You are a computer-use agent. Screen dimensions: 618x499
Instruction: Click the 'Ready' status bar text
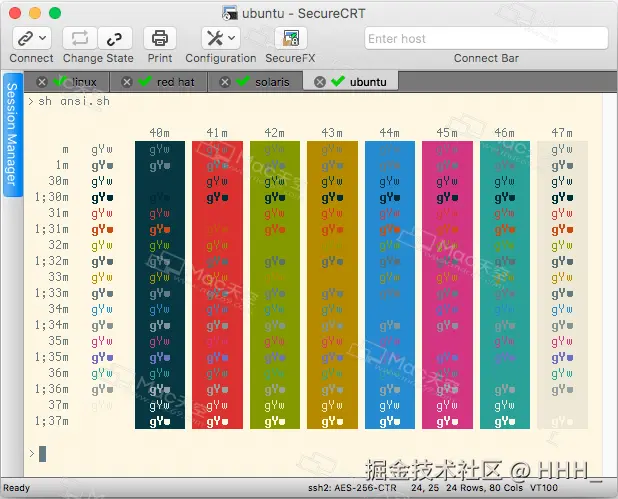pos(17,488)
